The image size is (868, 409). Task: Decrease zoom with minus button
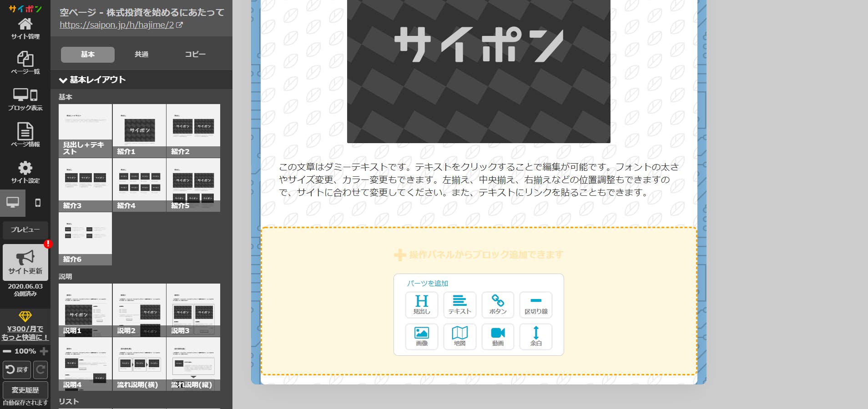(x=7, y=351)
